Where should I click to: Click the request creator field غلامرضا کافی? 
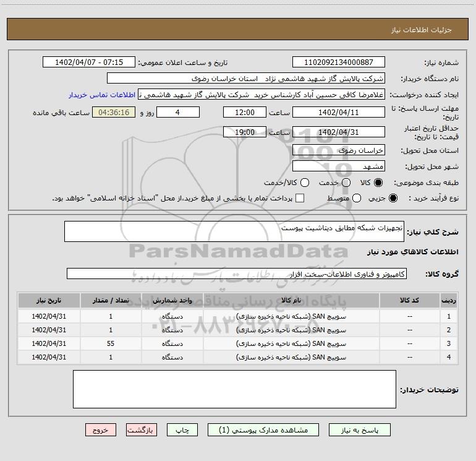261,95
